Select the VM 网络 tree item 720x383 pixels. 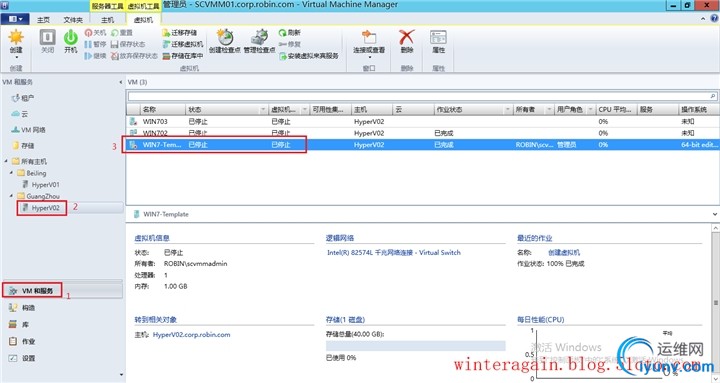[28, 130]
